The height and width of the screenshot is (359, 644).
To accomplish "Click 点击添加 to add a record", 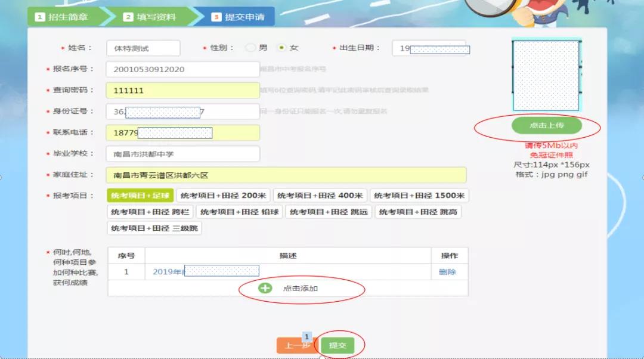I will [x=300, y=289].
